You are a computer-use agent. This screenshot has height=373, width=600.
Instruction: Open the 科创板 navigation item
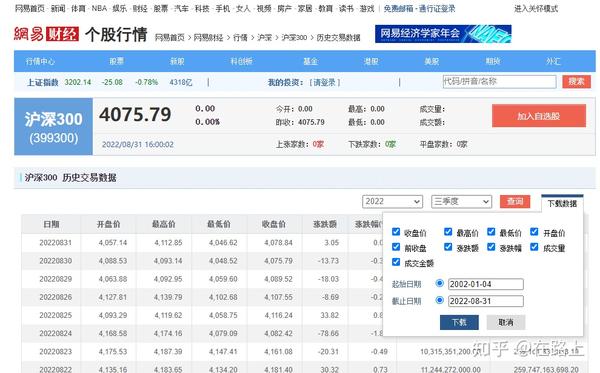pyautogui.click(x=241, y=61)
